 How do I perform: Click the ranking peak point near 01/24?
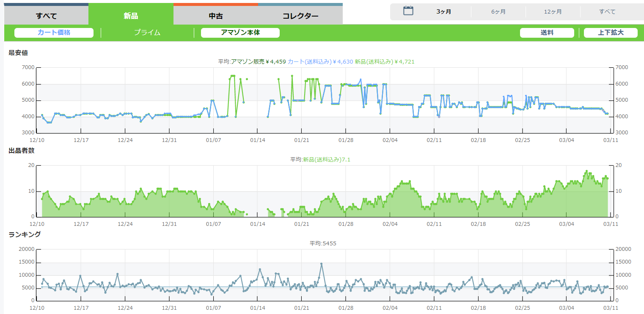click(x=322, y=264)
